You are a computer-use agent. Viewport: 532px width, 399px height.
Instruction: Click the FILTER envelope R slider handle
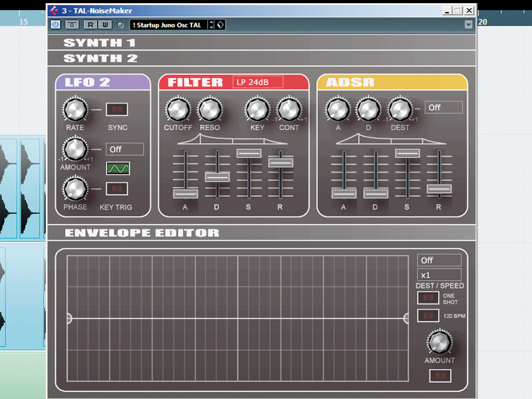pyautogui.click(x=280, y=163)
